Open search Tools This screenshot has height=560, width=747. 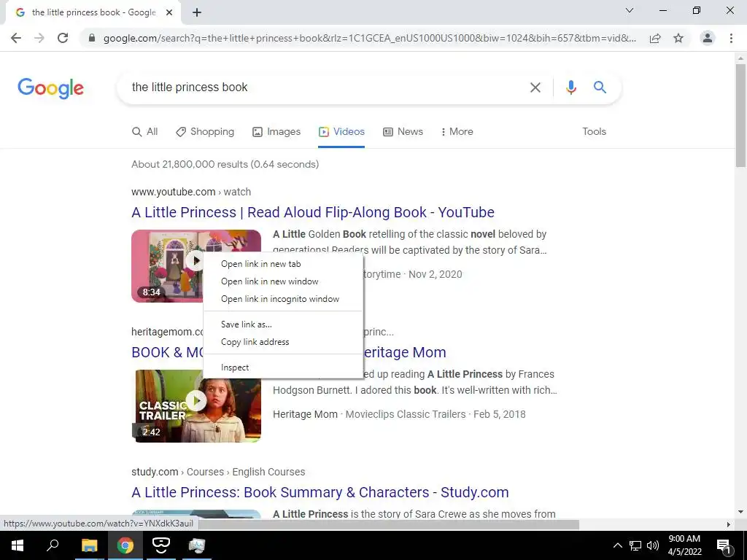(594, 131)
